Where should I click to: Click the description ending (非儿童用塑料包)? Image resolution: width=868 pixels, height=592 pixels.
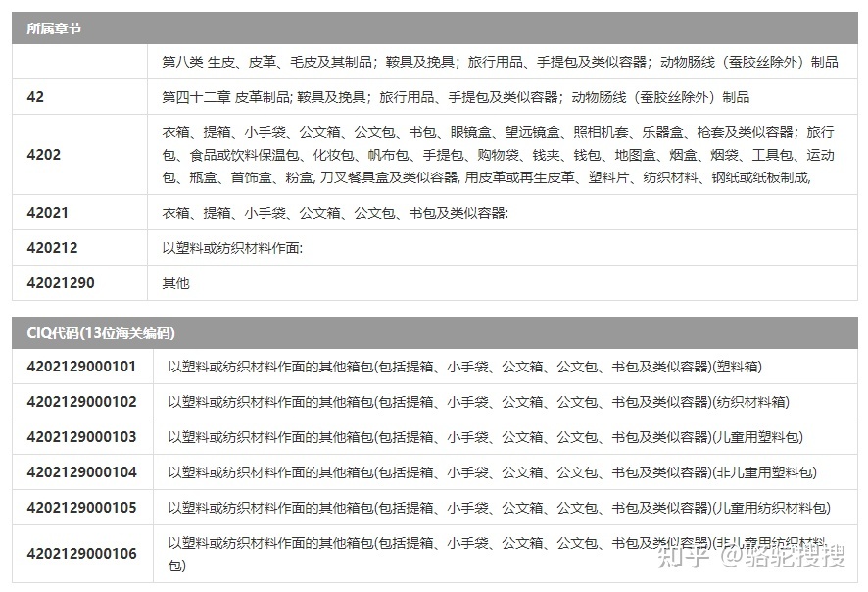point(492,472)
